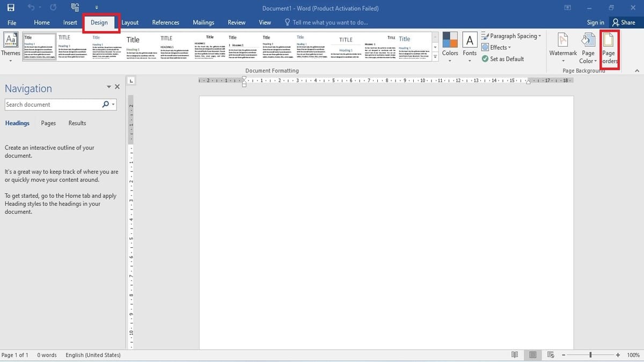Open Ribbon Display Options in the title bar
Viewport: 644px width, 362px height.
(568, 8)
